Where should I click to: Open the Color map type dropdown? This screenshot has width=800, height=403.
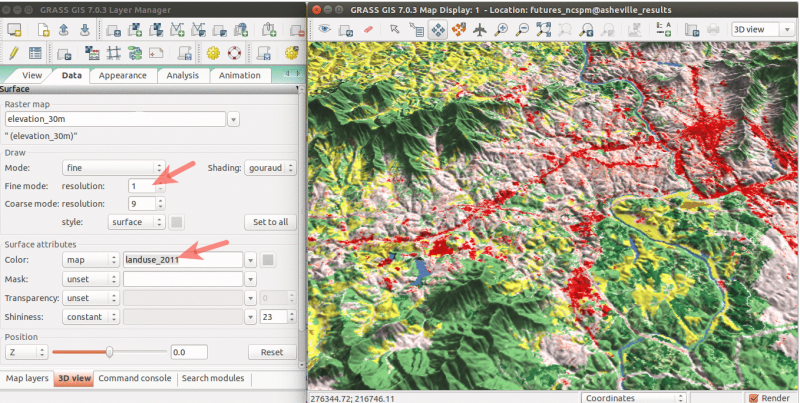coord(88,260)
